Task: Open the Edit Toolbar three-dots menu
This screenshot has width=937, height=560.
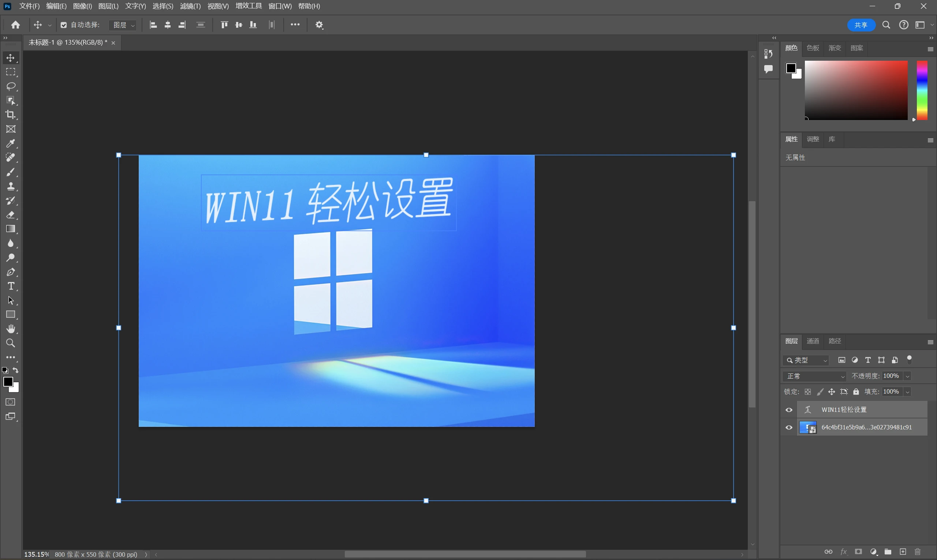Action: tap(11, 357)
